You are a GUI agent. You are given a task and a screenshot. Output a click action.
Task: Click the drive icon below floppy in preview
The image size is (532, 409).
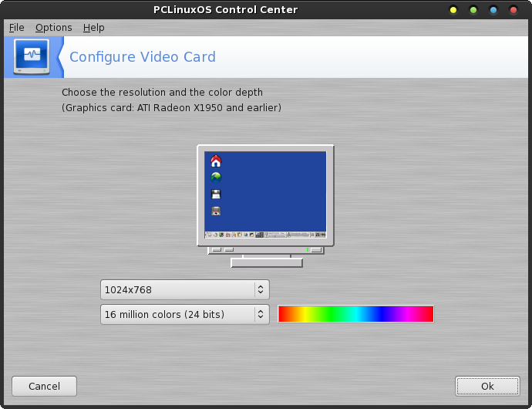(x=216, y=211)
